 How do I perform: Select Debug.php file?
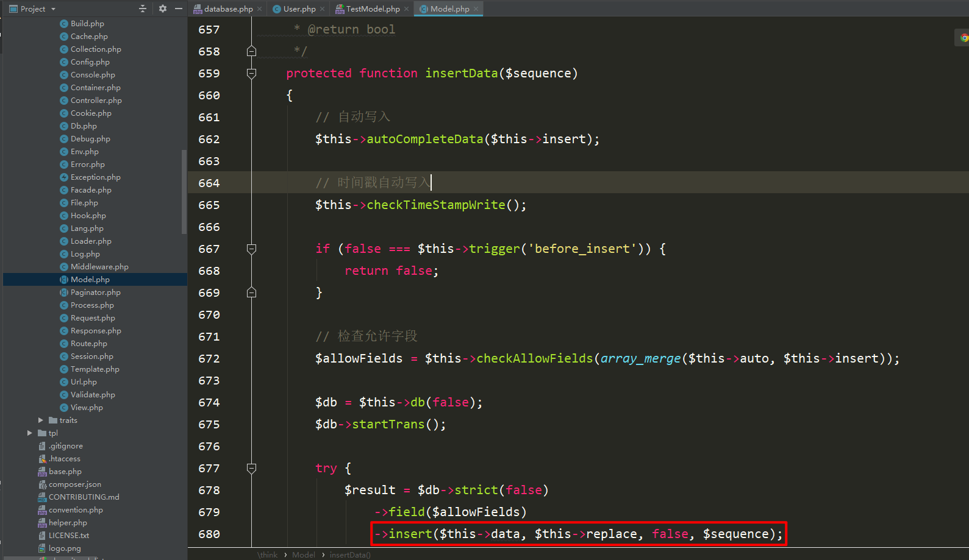(90, 139)
